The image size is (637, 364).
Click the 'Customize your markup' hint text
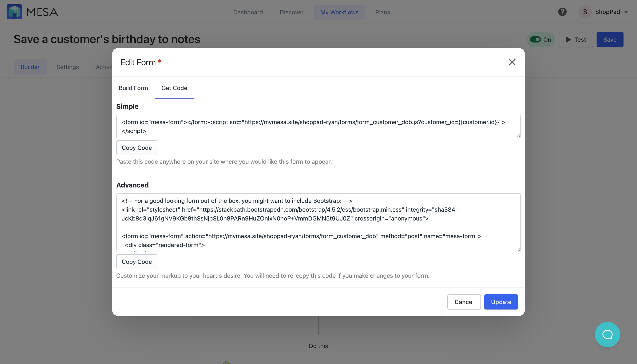[x=273, y=275]
